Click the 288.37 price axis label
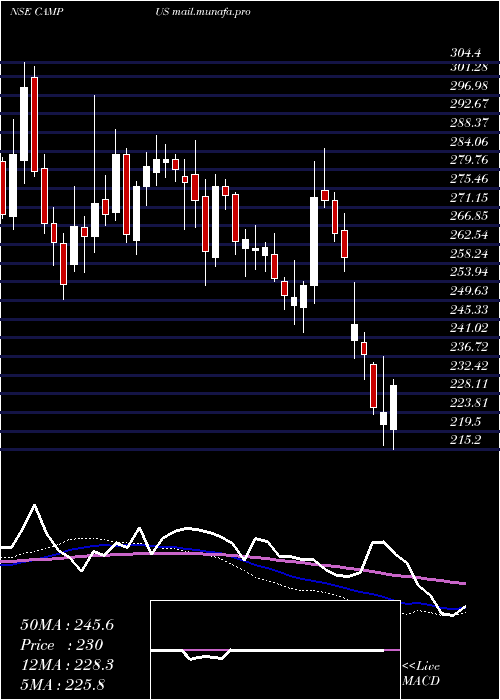The width and height of the screenshot is (500, 700). coord(469,123)
